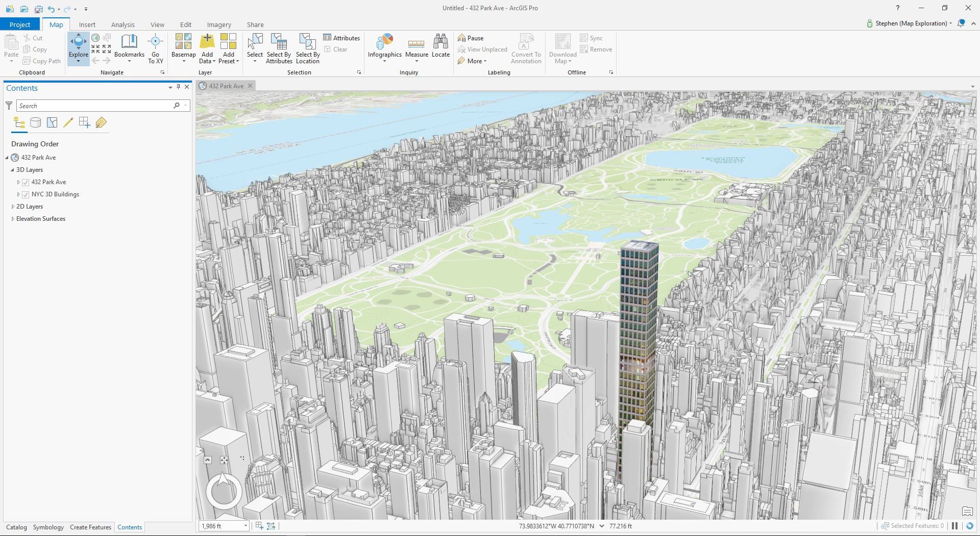Uncheck the 432 Park Ave layer

click(x=26, y=182)
